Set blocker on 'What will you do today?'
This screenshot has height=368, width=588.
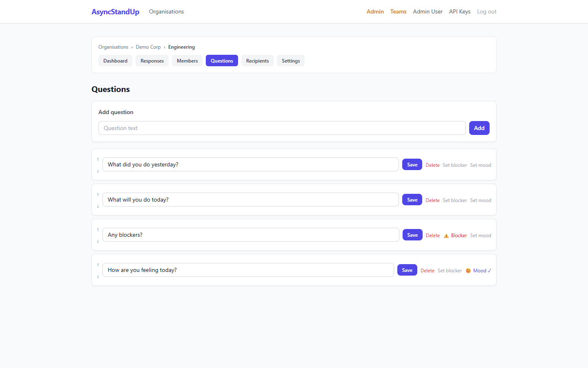coord(455,200)
